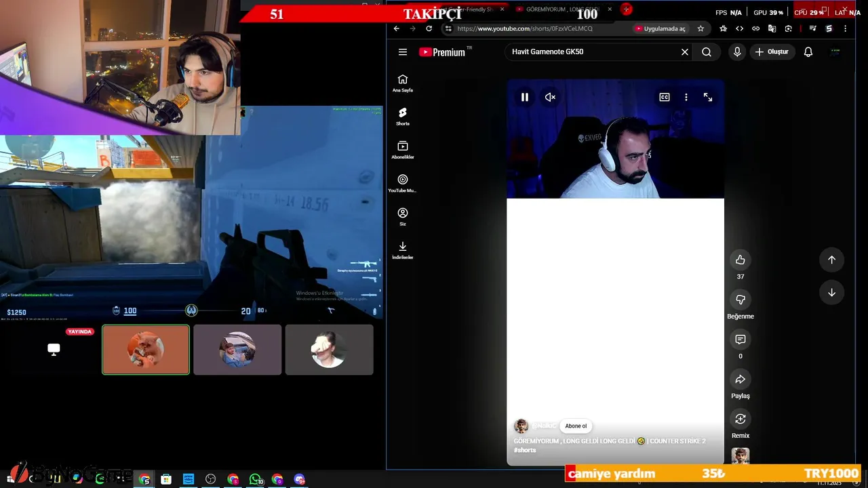Expand the Short to fullscreen
This screenshot has height=488, width=868.
pos(708,98)
